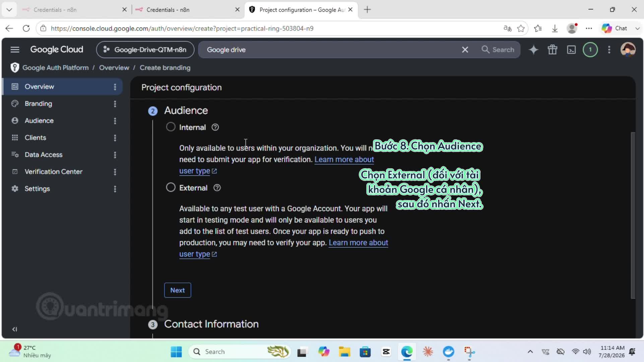Click the Google Cloud logo

[x=57, y=50]
